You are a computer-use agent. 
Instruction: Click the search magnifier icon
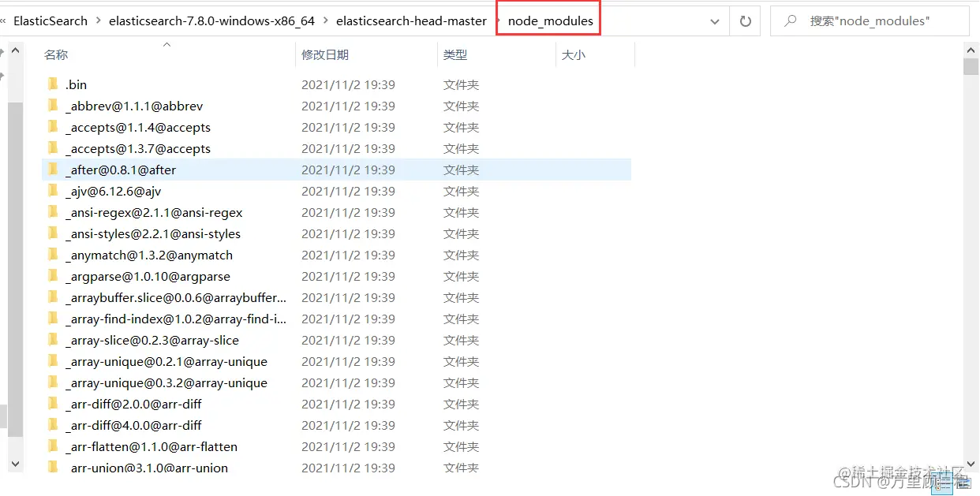click(x=791, y=21)
